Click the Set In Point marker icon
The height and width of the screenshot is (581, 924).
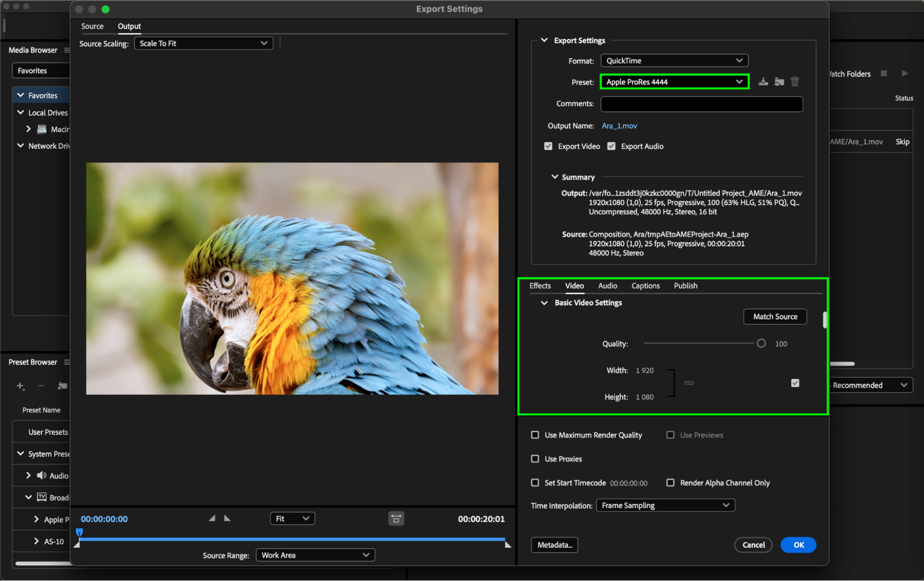[212, 518]
